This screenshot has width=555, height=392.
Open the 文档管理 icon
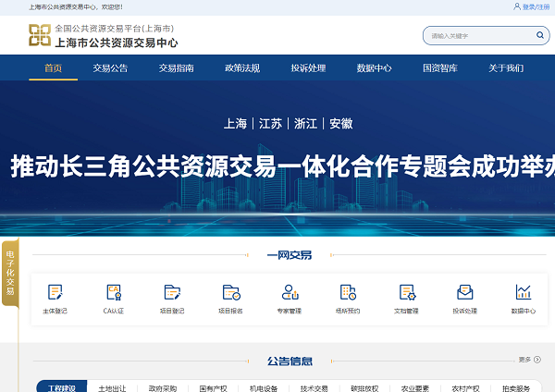point(407,292)
